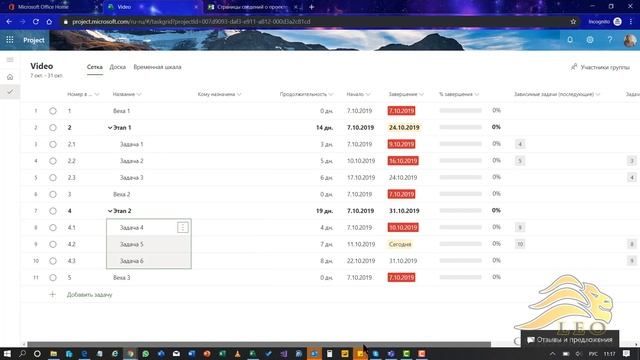Bookmark this page with the star icon

(x=573, y=22)
